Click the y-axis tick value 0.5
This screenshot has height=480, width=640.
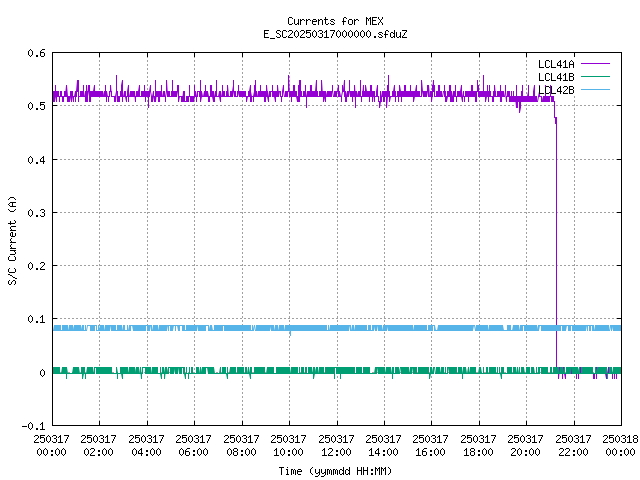36,106
